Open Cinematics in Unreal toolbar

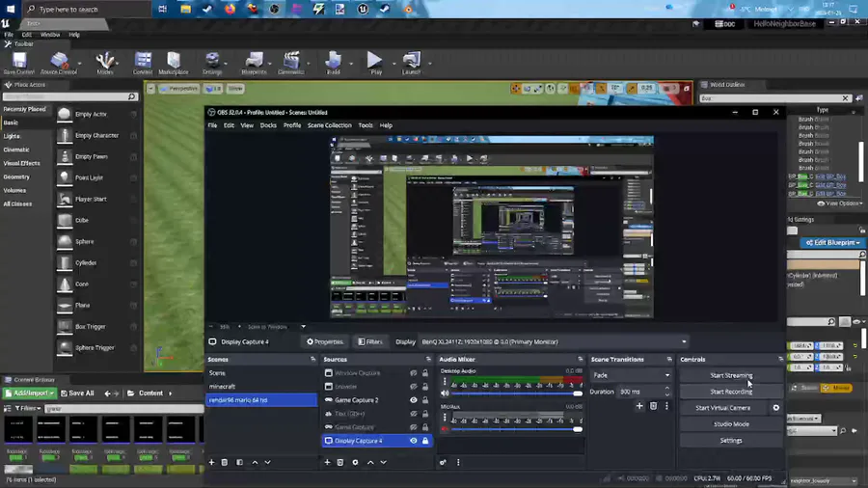291,63
